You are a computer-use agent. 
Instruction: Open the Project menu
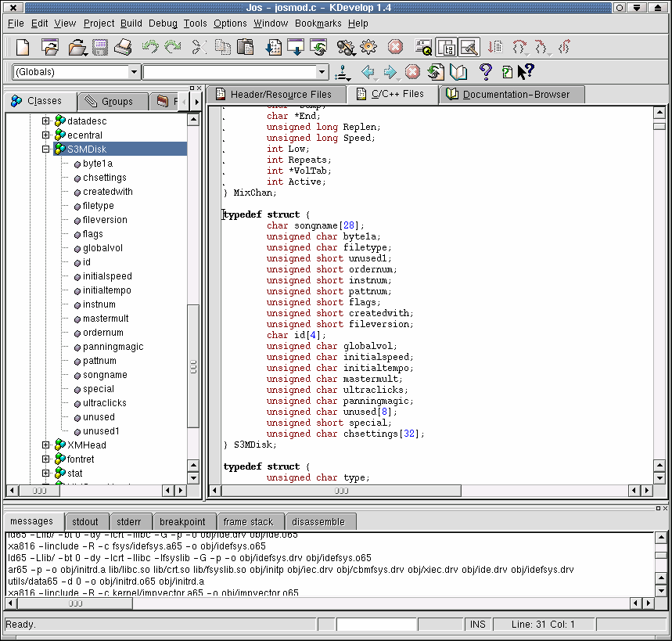coord(99,23)
